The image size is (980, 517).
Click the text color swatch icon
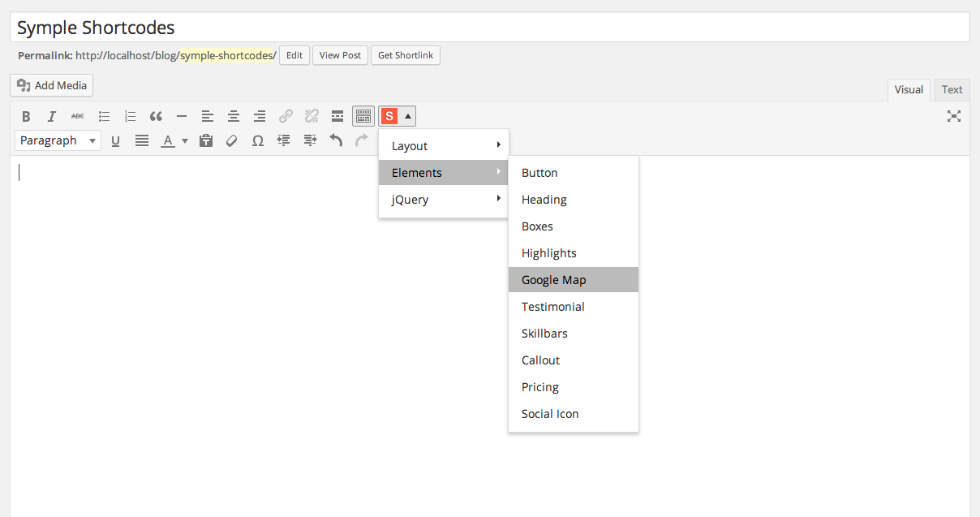168,140
